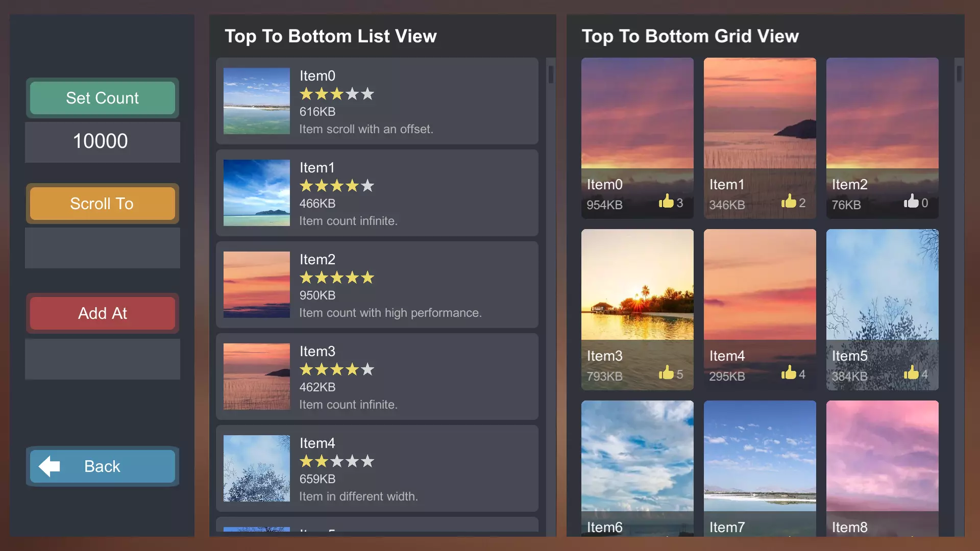This screenshot has height=551, width=980.
Task: Like grid Item3 with its thumbs-up icon
Action: [x=666, y=372]
